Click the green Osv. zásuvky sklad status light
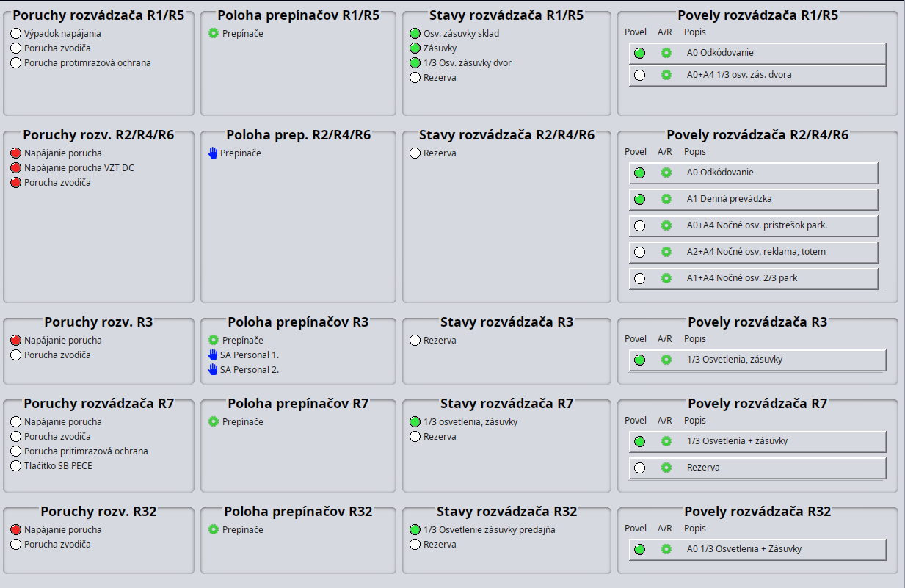 pyautogui.click(x=415, y=33)
